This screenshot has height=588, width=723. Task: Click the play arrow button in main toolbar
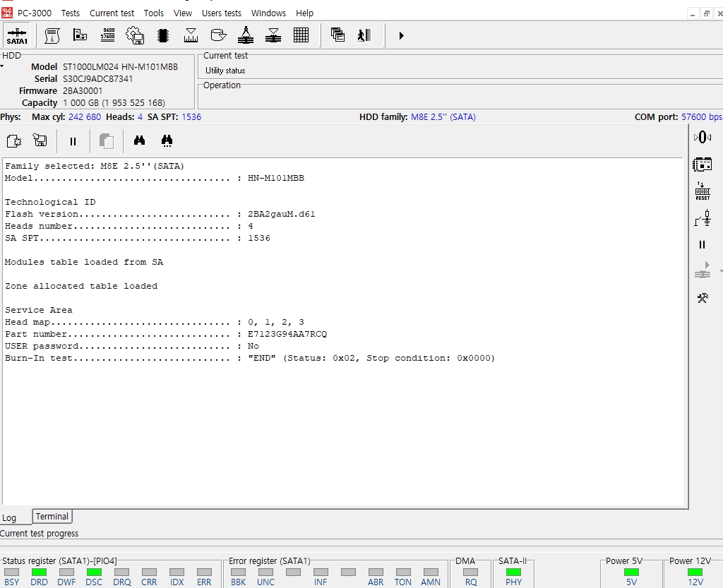(401, 35)
